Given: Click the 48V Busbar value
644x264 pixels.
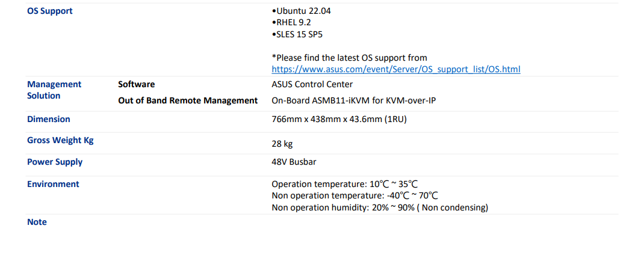Looking at the screenshot, I should tap(294, 162).
